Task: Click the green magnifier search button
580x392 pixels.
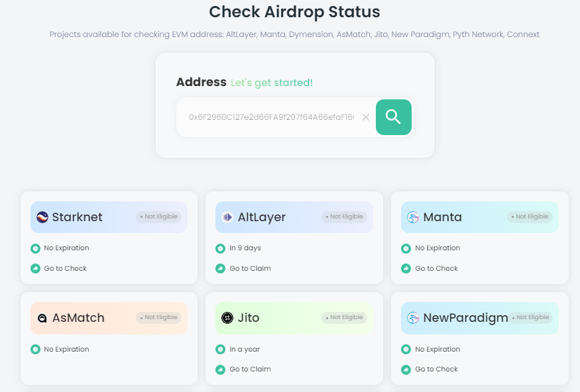Action: tap(394, 117)
